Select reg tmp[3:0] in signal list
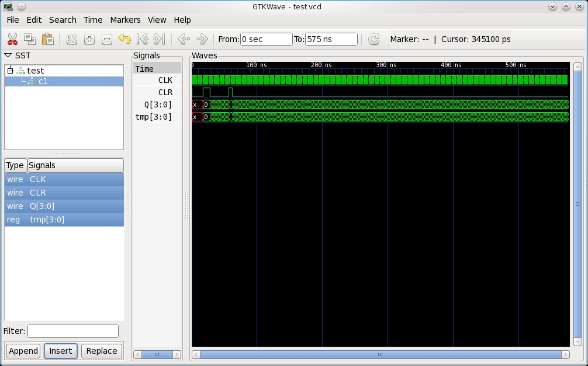This screenshot has height=366, width=588. [x=64, y=219]
